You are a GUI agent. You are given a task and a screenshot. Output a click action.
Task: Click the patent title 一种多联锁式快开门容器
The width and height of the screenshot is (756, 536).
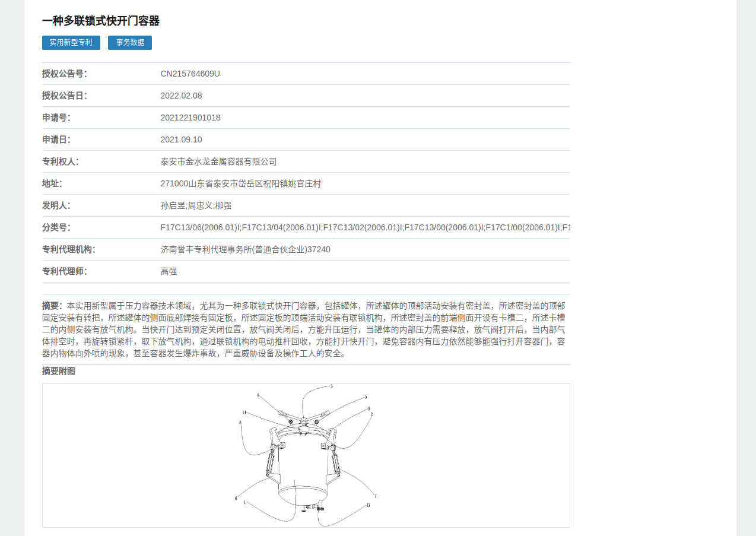pyautogui.click(x=101, y=21)
